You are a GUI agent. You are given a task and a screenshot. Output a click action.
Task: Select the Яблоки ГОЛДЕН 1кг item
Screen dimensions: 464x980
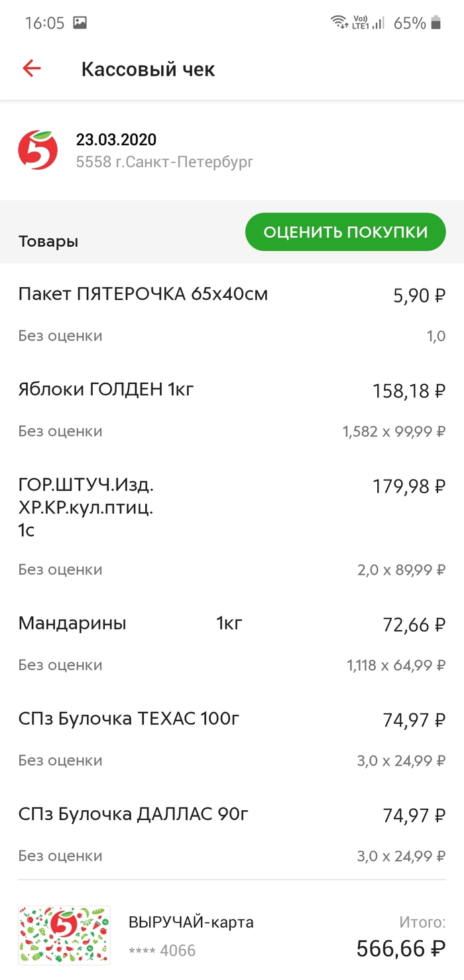[x=106, y=389]
